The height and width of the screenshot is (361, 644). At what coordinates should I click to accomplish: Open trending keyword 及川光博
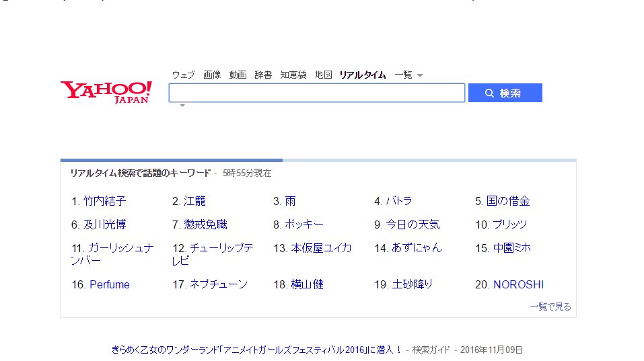coord(105,225)
